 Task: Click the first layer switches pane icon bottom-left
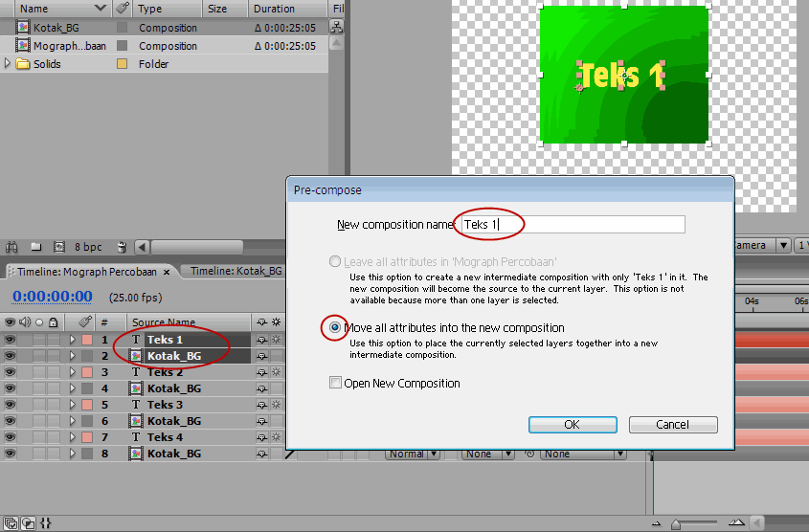click(x=11, y=523)
